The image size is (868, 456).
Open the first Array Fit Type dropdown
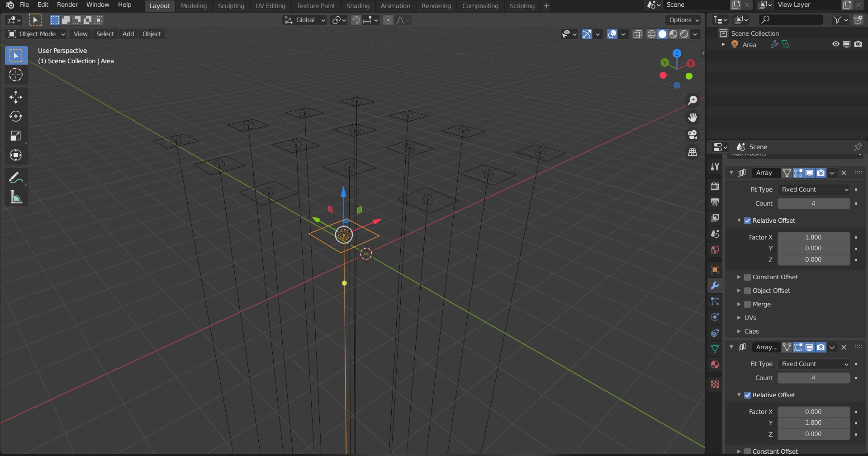click(x=814, y=189)
